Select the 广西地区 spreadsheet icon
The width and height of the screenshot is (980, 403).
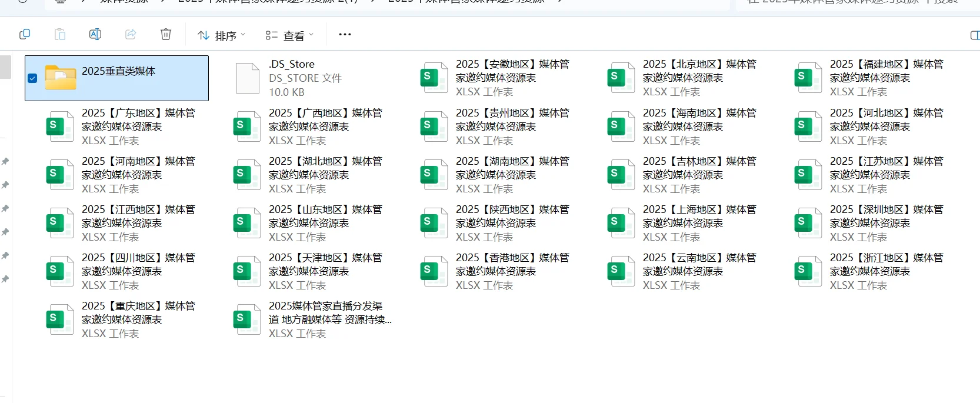pyautogui.click(x=247, y=126)
